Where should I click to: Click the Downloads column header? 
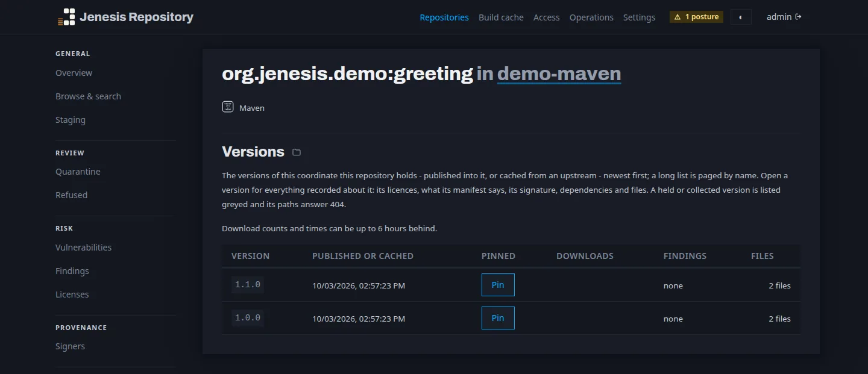coord(585,256)
